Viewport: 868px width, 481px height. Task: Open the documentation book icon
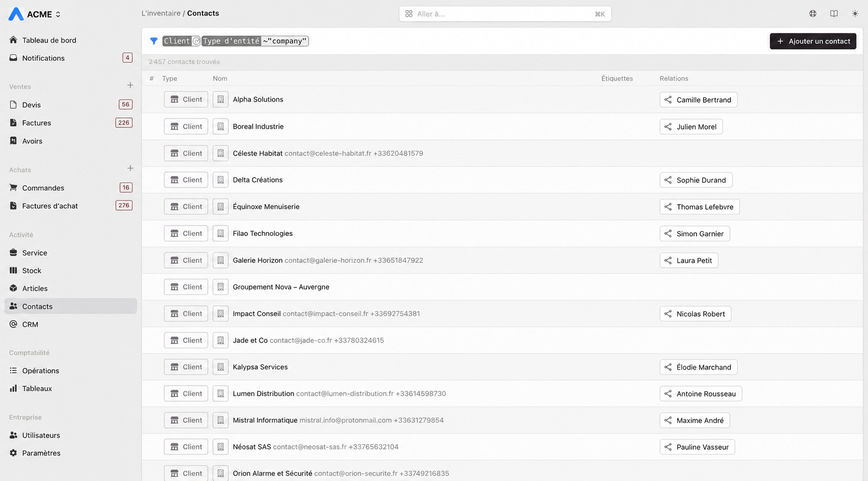click(834, 14)
